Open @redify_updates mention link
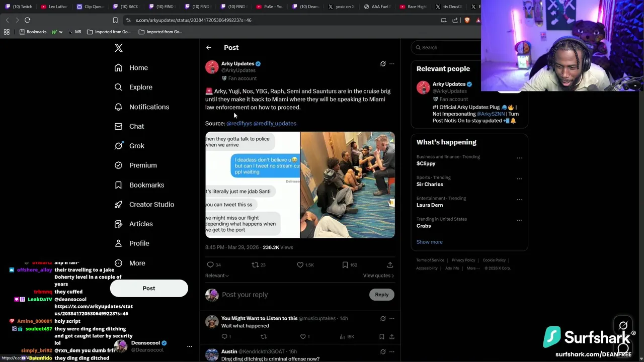 [275, 123]
